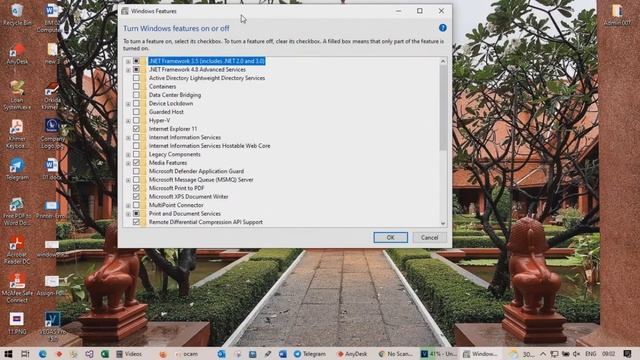Click the scrollbar up arrow in features list
Image resolution: width=640 pixels, height=360 pixels.
click(443, 61)
